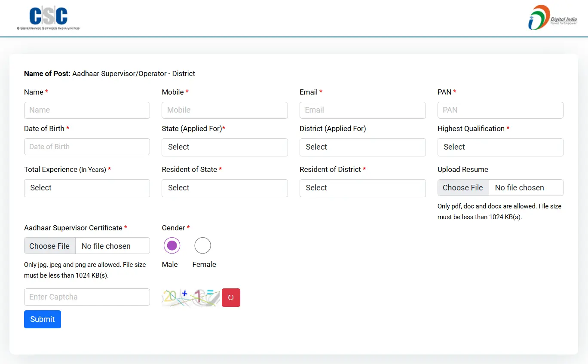
Task: Select the Female gender radio button
Action: click(x=202, y=246)
